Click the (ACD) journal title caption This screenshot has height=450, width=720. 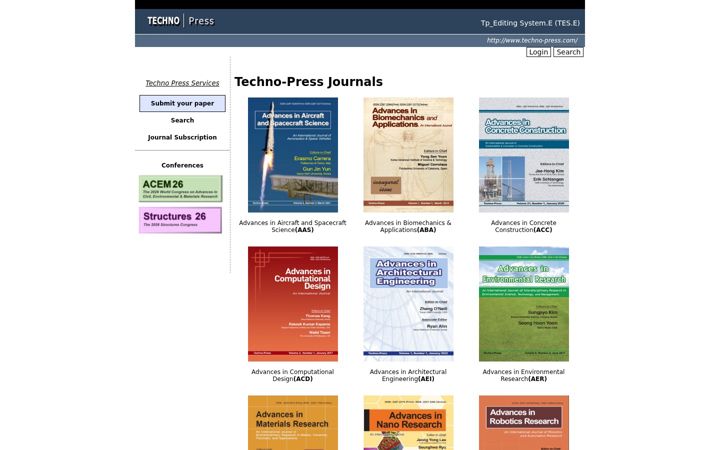pyautogui.click(x=292, y=376)
